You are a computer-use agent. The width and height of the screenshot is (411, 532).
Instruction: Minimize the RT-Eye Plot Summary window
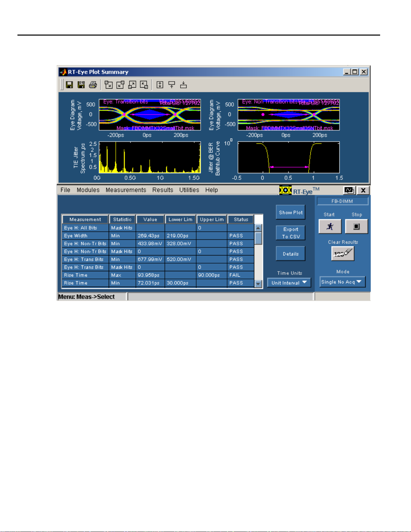point(347,72)
